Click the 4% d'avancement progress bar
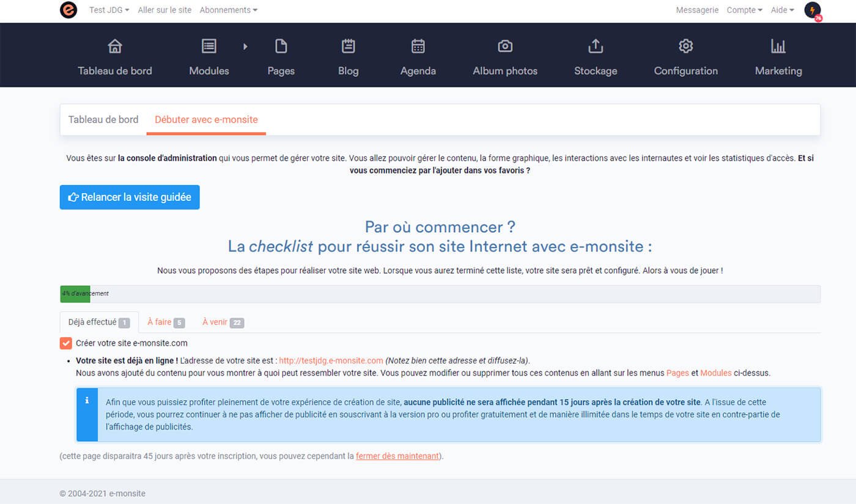Image resolution: width=856 pixels, height=504 pixels. pos(440,294)
